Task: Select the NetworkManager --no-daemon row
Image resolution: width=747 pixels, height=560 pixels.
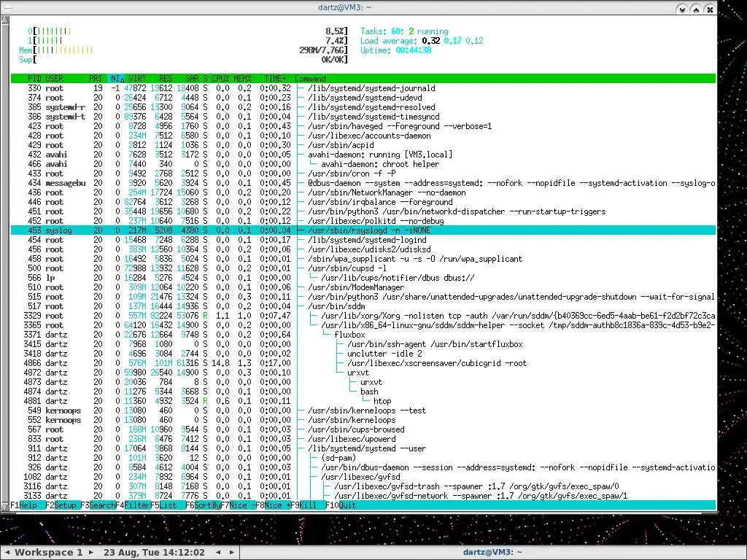Action: click(x=363, y=192)
